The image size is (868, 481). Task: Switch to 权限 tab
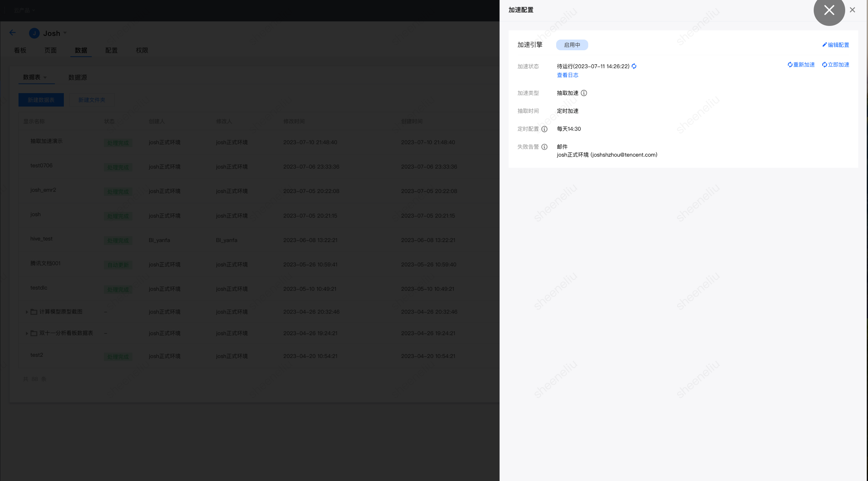[142, 50]
